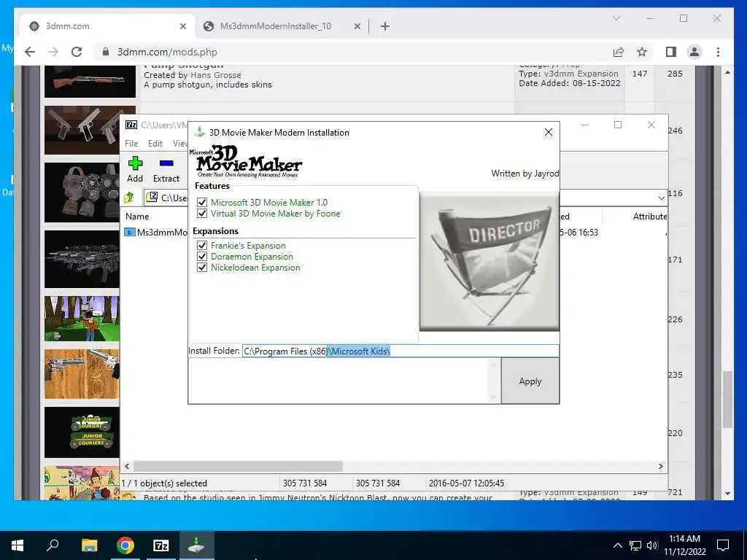The width and height of the screenshot is (747, 560).
Task: Reload the current page
Action: coord(77,52)
